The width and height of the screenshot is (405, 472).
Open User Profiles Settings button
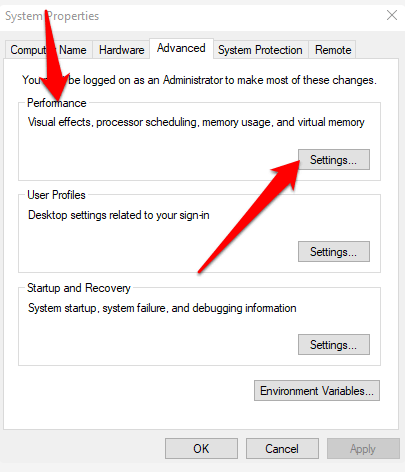tap(334, 252)
